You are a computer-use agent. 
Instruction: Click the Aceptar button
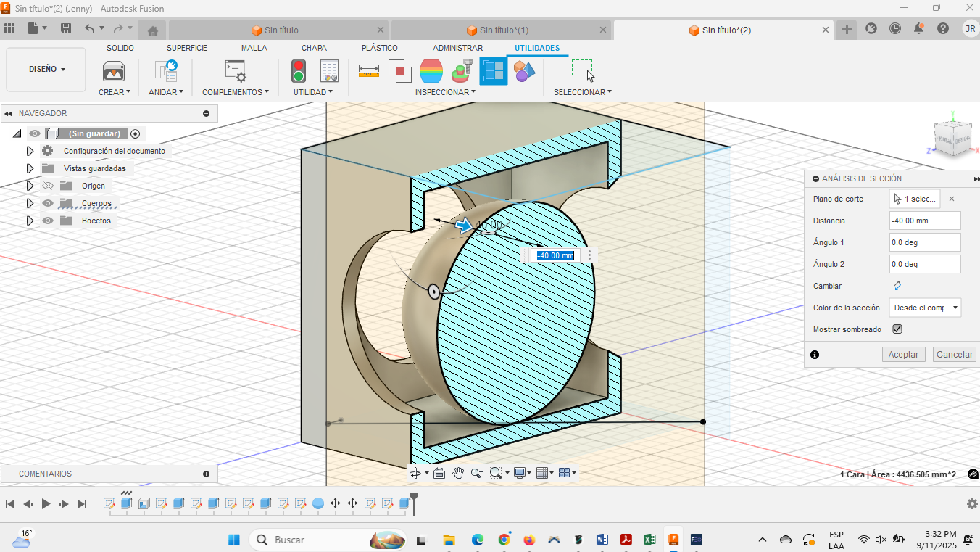[x=903, y=355]
